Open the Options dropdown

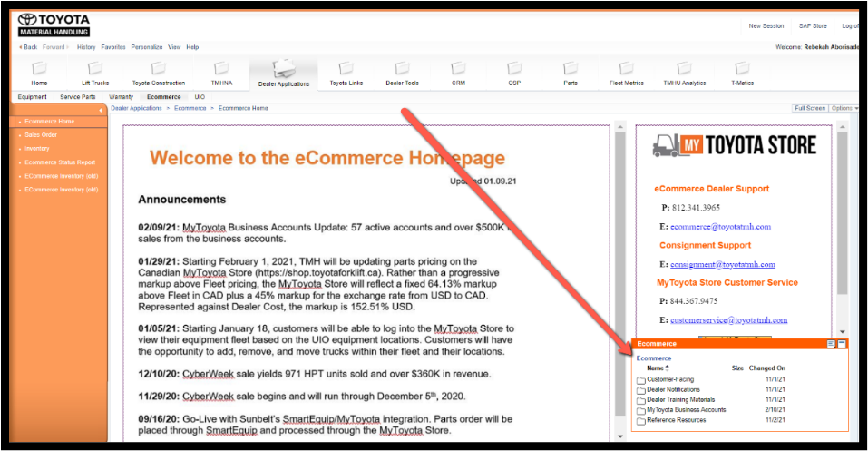pos(844,108)
